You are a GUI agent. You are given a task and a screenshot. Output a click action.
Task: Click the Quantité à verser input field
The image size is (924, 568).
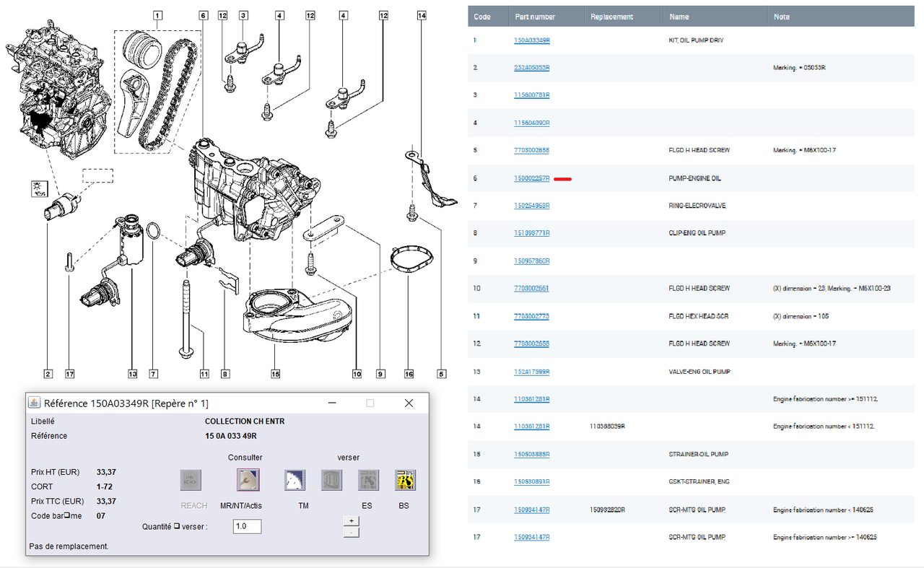pos(248,526)
